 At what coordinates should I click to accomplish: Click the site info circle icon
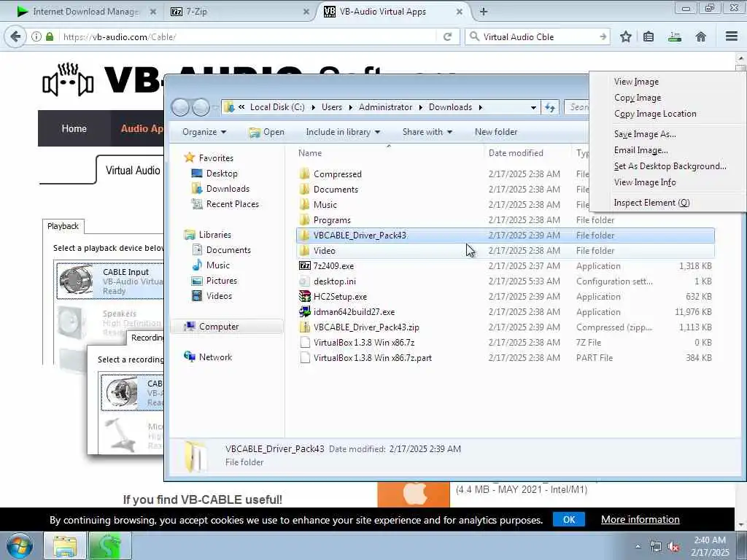(36, 36)
